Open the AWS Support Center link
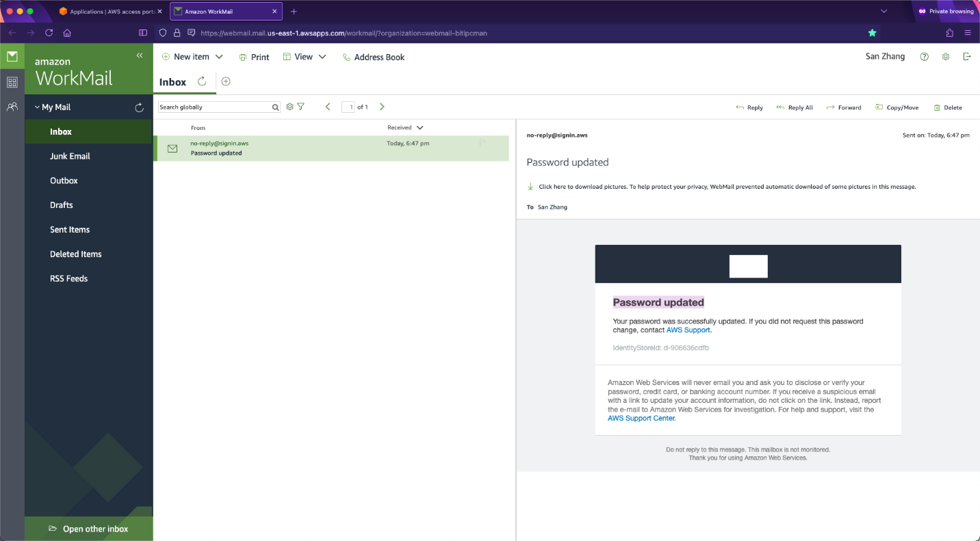Viewport: 980px width, 541px height. [641, 418]
